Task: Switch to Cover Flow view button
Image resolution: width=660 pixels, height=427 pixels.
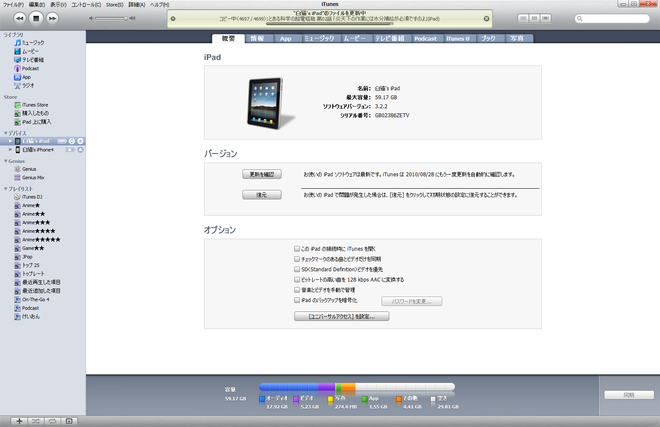Action: coord(546,18)
